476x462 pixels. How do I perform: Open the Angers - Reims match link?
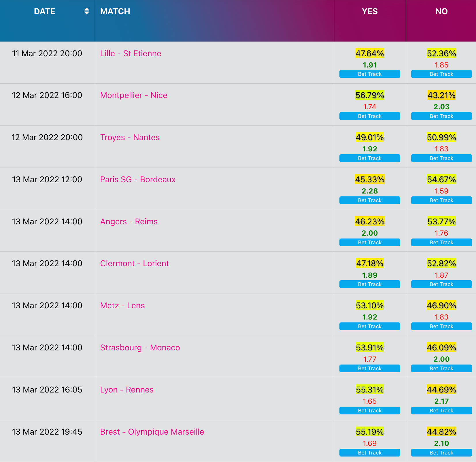point(129,222)
